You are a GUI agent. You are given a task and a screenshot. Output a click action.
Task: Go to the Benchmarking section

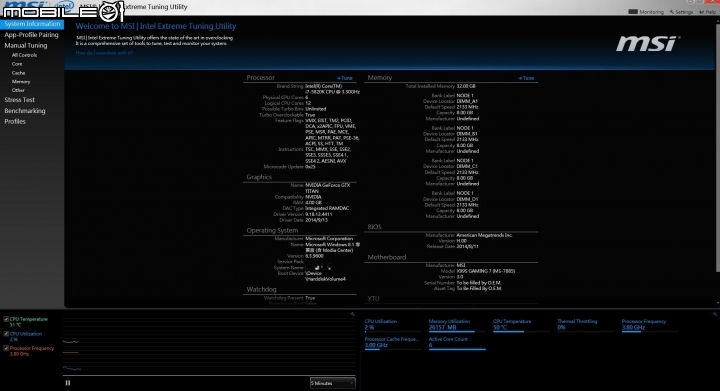click(x=25, y=111)
